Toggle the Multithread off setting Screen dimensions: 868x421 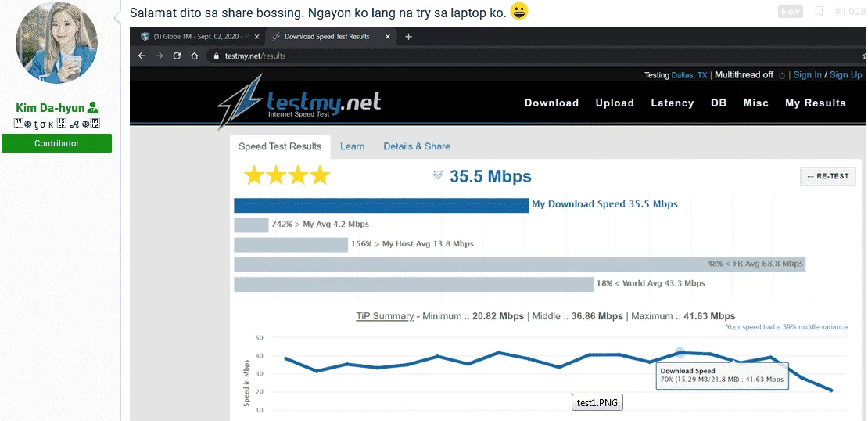point(744,75)
